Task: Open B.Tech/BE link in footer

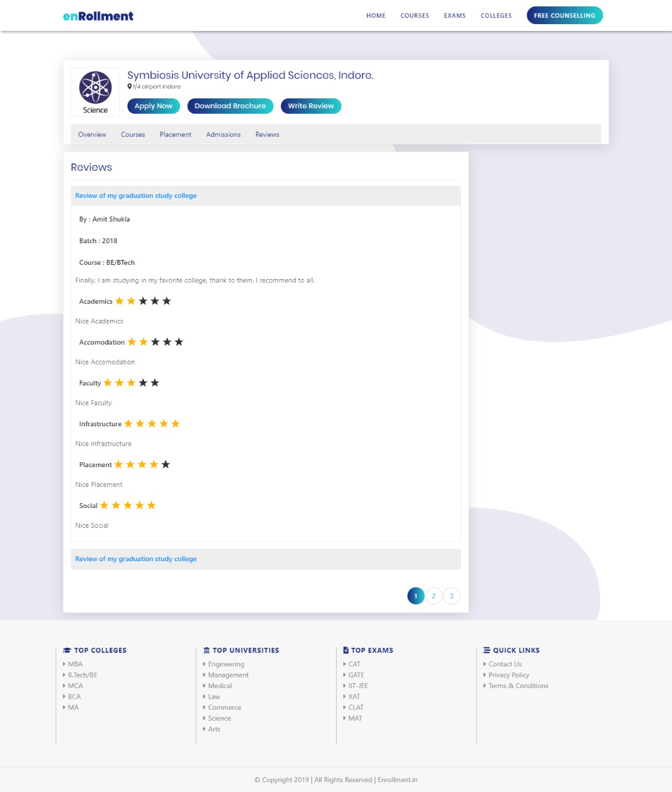Action: click(x=82, y=675)
